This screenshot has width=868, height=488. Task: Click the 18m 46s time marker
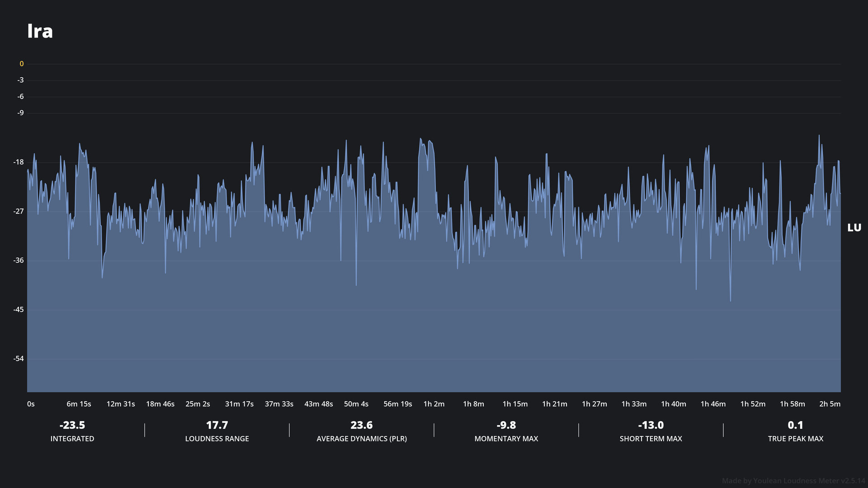(x=160, y=404)
